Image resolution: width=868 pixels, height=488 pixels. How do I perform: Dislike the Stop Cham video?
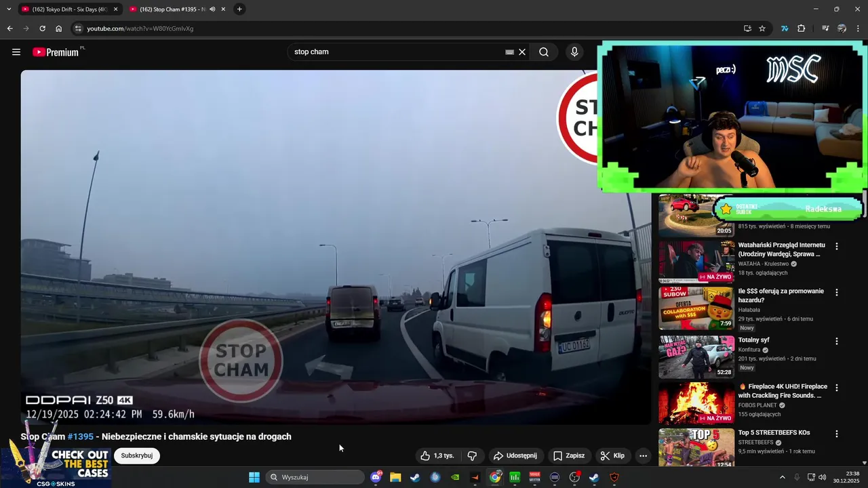(x=473, y=455)
